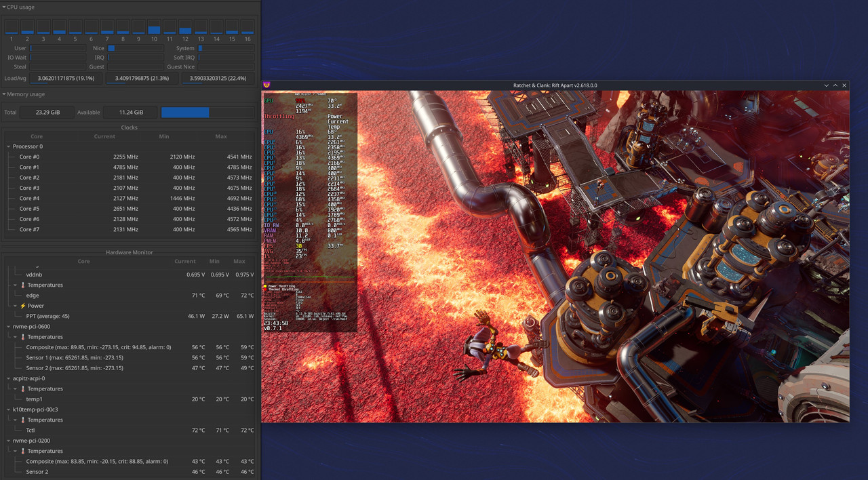Screen dimensions: 868x480
Task: Collapse the Processor 0 tree node
Action: (x=9, y=146)
